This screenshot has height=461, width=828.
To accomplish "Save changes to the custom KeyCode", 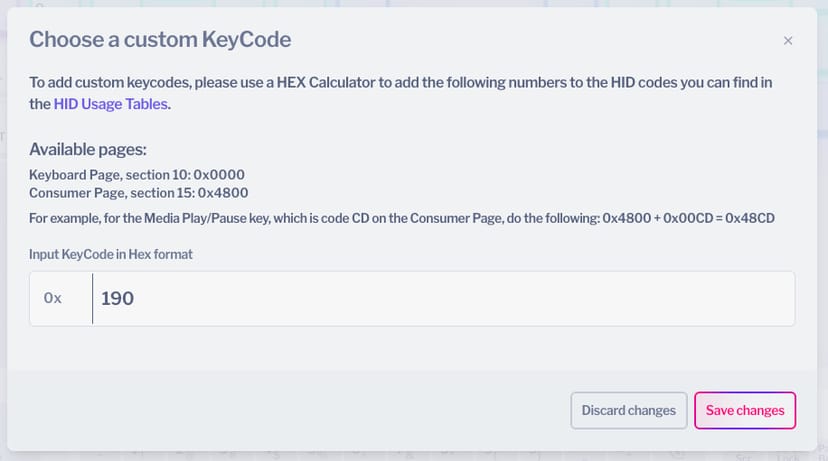I will (745, 410).
